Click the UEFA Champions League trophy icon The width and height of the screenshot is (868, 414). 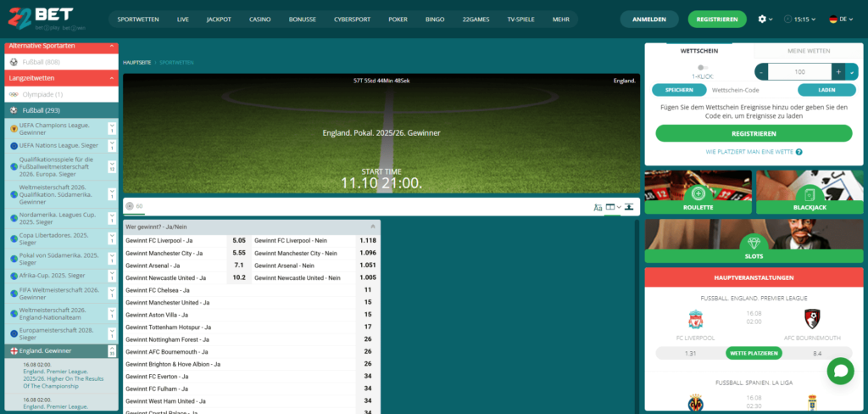click(14, 129)
